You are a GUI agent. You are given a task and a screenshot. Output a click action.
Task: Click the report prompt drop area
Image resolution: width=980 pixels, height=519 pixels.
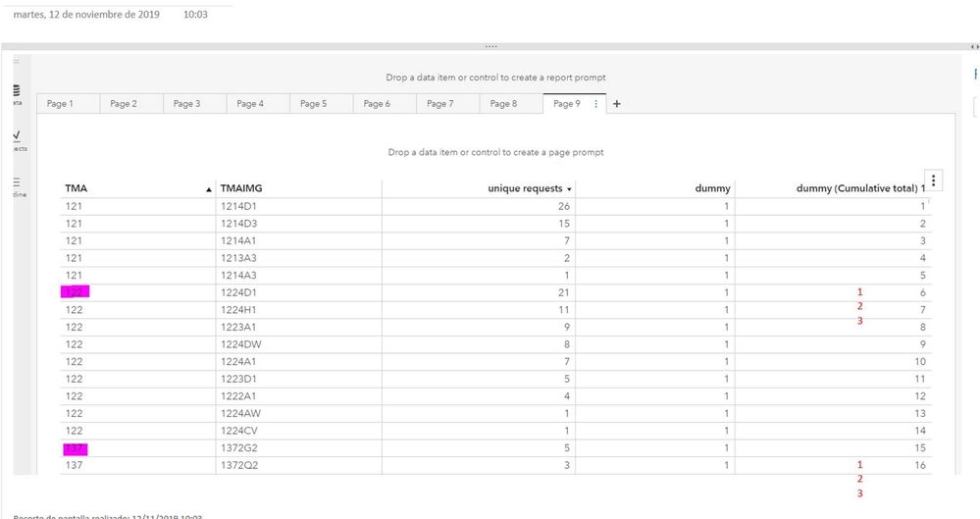tap(495, 78)
